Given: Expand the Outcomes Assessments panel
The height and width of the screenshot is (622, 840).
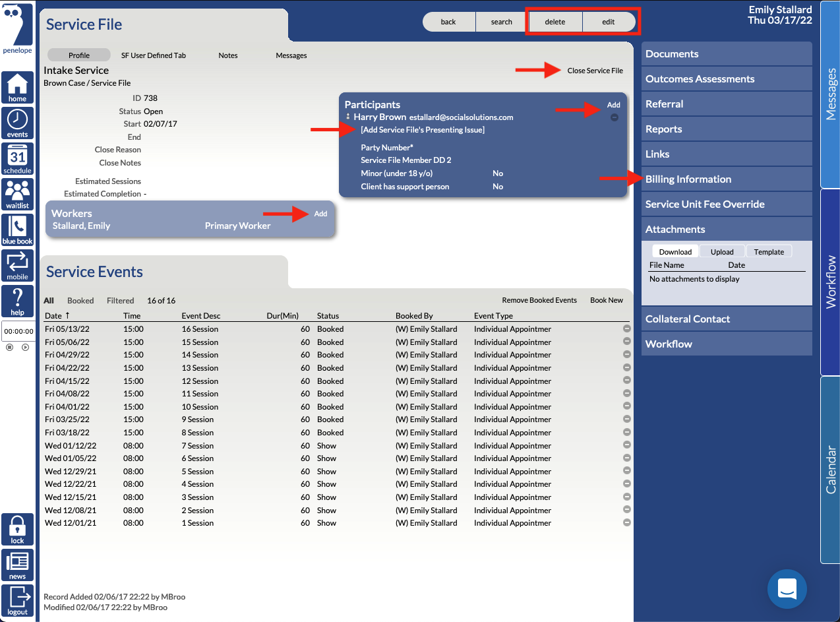Looking at the screenshot, I should [x=727, y=79].
